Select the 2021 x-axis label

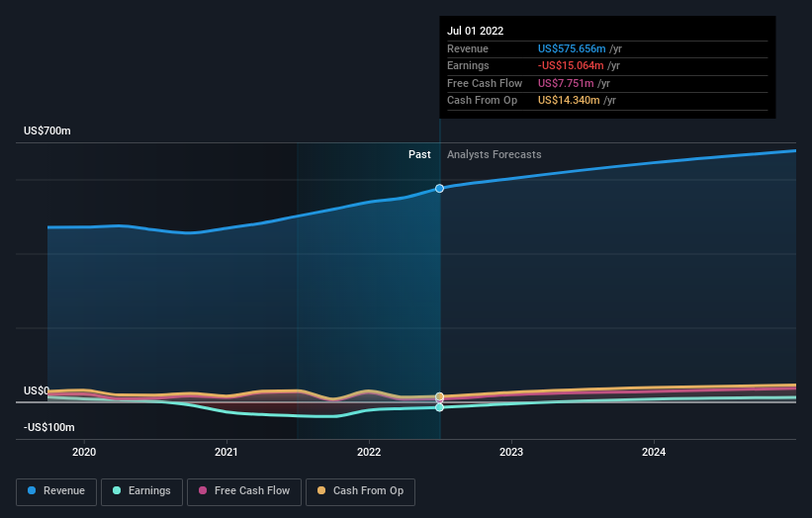[x=226, y=452]
